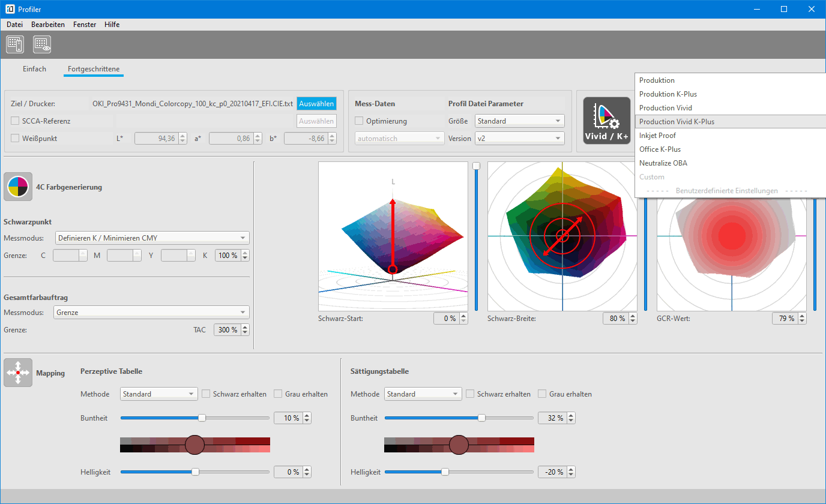Image resolution: width=826 pixels, height=504 pixels.
Task: Open the Schwarzpunkt Messmodus dropdown
Action: (x=152, y=238)
